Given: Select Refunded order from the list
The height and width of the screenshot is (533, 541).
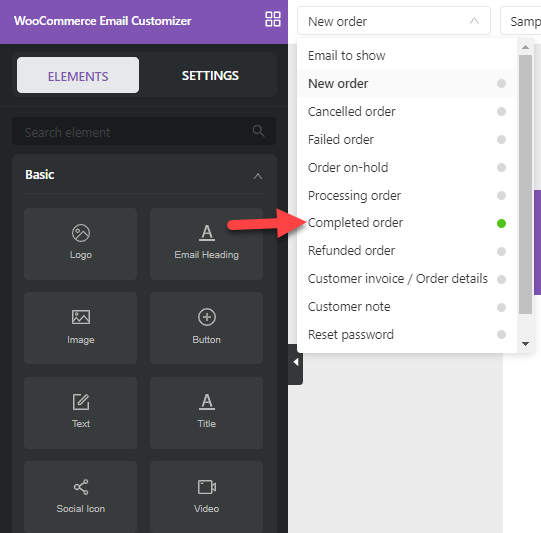Looking at the screenshot, I should point(407,251).
